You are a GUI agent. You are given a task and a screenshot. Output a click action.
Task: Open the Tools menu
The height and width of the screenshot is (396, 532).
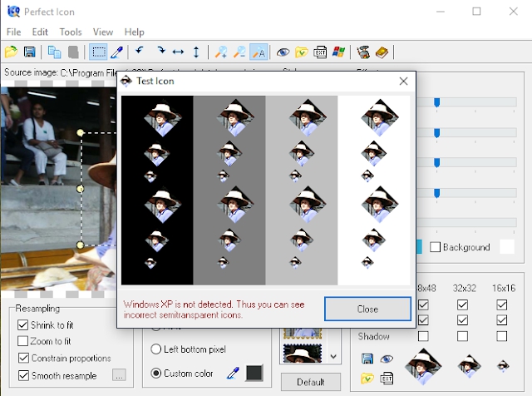[71, 32]
